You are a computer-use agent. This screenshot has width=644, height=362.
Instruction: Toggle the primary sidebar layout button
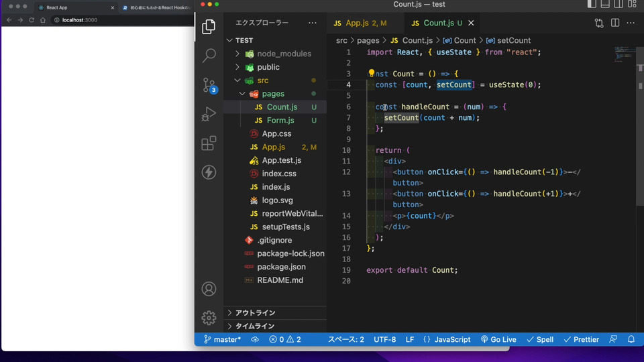coord(592,5)
